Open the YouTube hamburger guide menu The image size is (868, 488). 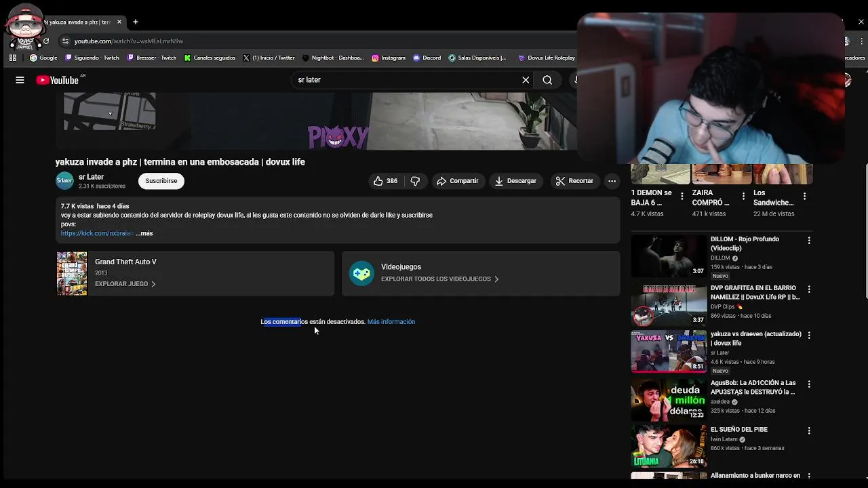20,80
